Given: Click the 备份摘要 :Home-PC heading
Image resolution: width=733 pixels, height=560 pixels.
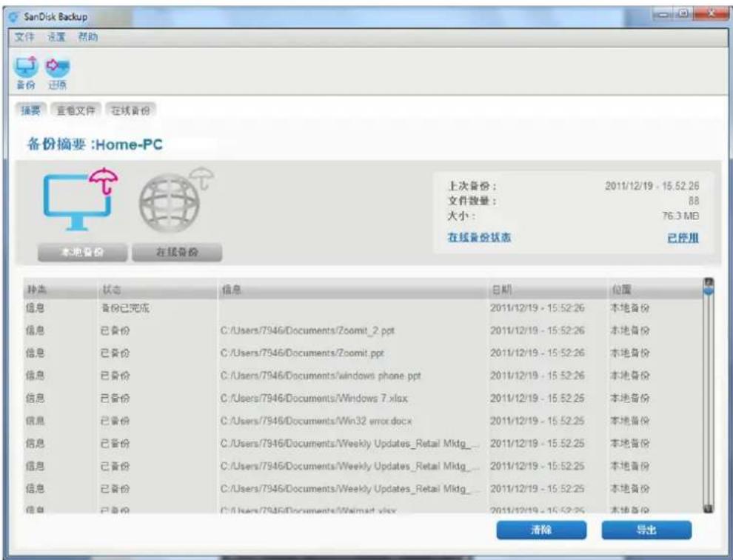Looking at the screenshot, I should (95, 144).
